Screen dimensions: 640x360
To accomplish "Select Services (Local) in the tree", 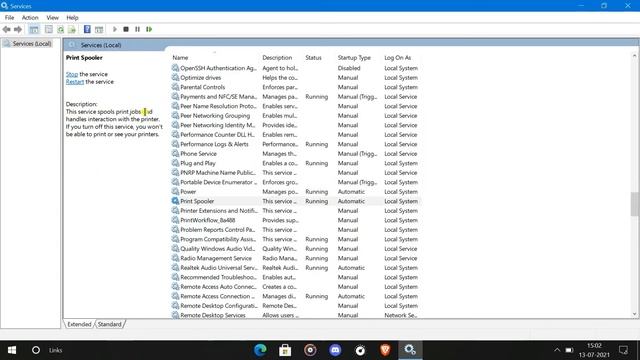I will click(x=27, y=44).
